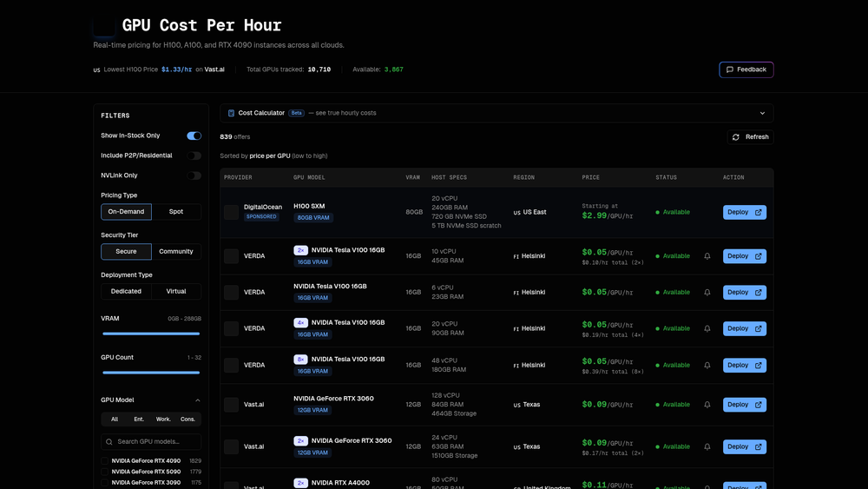Click the DigitalOcean provider logo
This screenshot has width=868, height=489.
point(232,212)
